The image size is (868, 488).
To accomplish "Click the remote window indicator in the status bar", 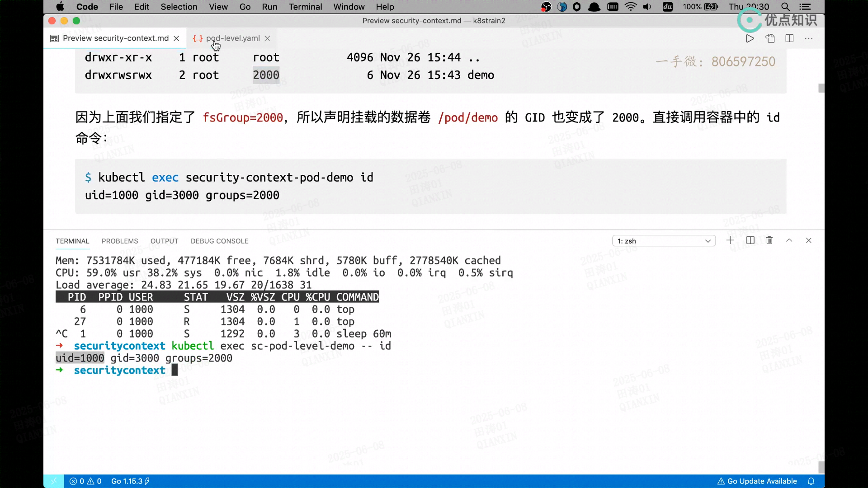I will [54, 481].
